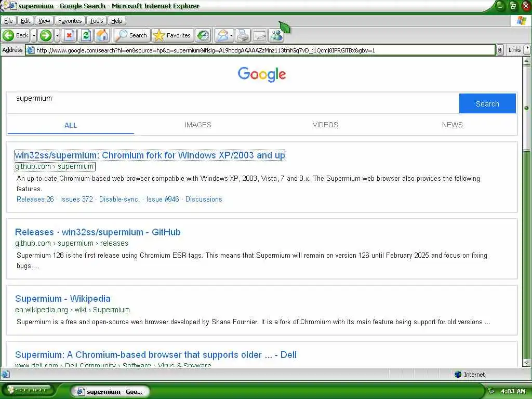
Task: Open the Help menu
Action: [117, 21]
